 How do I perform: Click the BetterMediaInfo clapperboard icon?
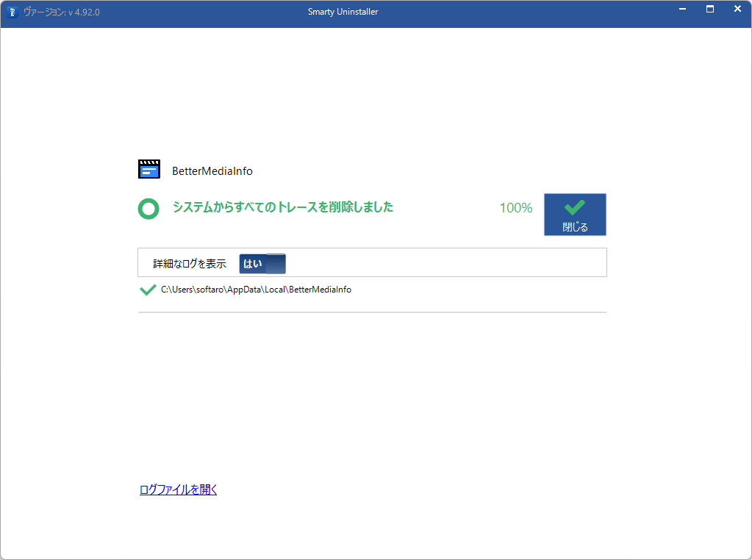tap(149, 170)
